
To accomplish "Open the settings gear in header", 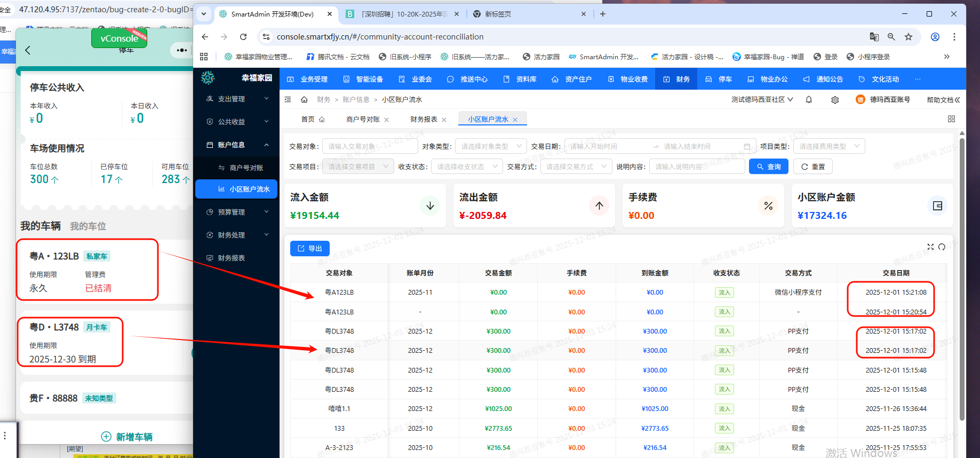I will (x=835, y=100).
